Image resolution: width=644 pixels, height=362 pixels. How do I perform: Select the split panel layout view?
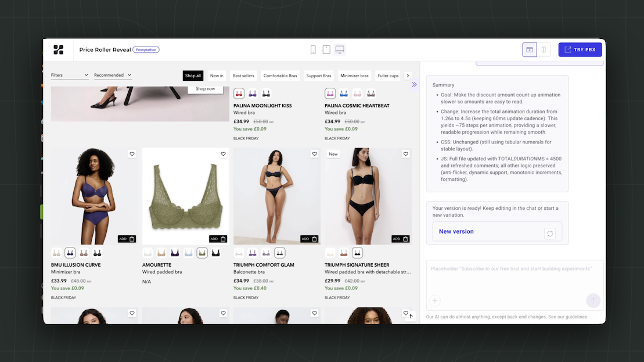point(544,50)
